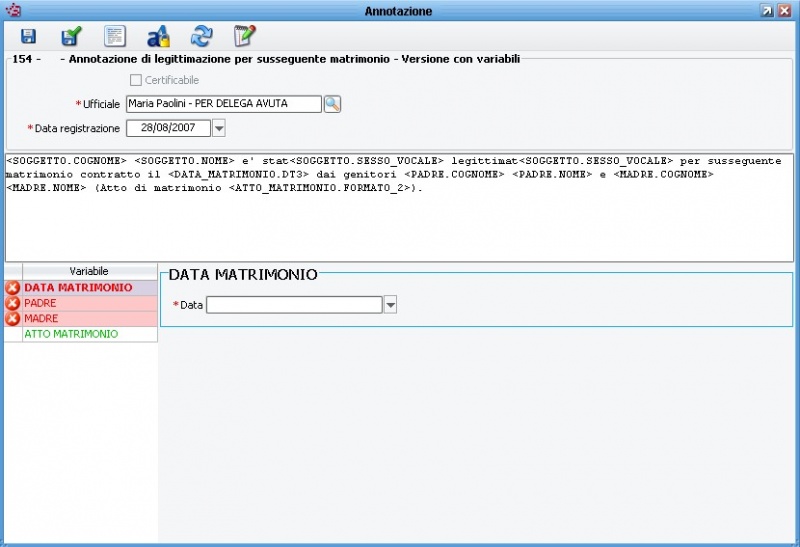Click the Data field under DATA MATRIMONIO
This screenshot has height=547, width=800.
pyautogui.click(x=294, y=305)
